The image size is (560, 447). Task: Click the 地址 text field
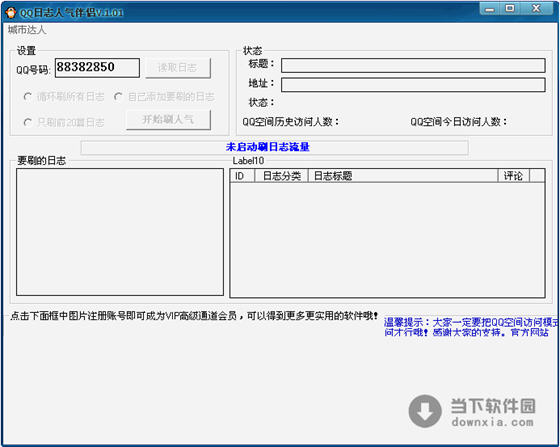pyautogui.click(x=413, y=85)
